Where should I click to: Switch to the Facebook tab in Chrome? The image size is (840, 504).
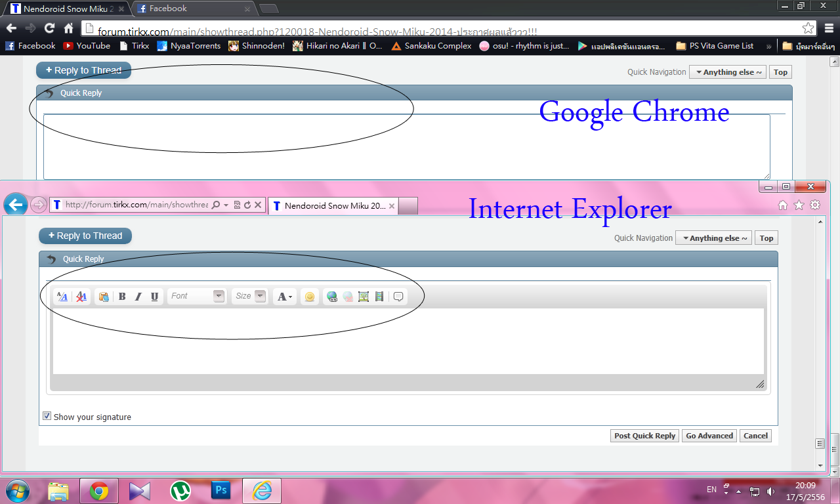point(194,9)
